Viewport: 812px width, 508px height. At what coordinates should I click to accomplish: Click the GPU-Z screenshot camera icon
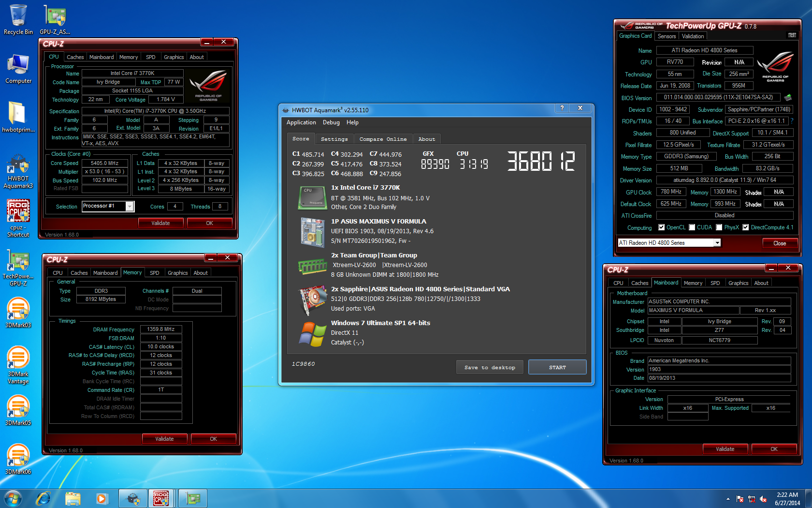pos(792,35)
